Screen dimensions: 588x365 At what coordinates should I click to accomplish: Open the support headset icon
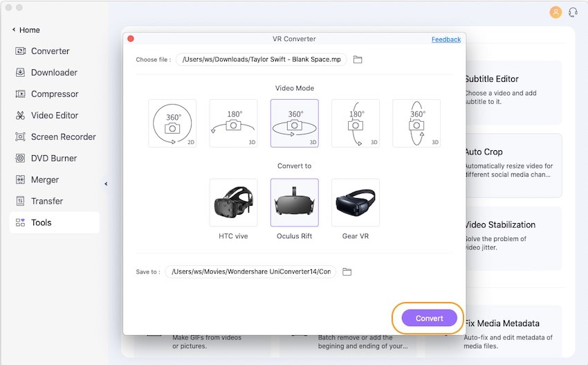tap(573, 12)
